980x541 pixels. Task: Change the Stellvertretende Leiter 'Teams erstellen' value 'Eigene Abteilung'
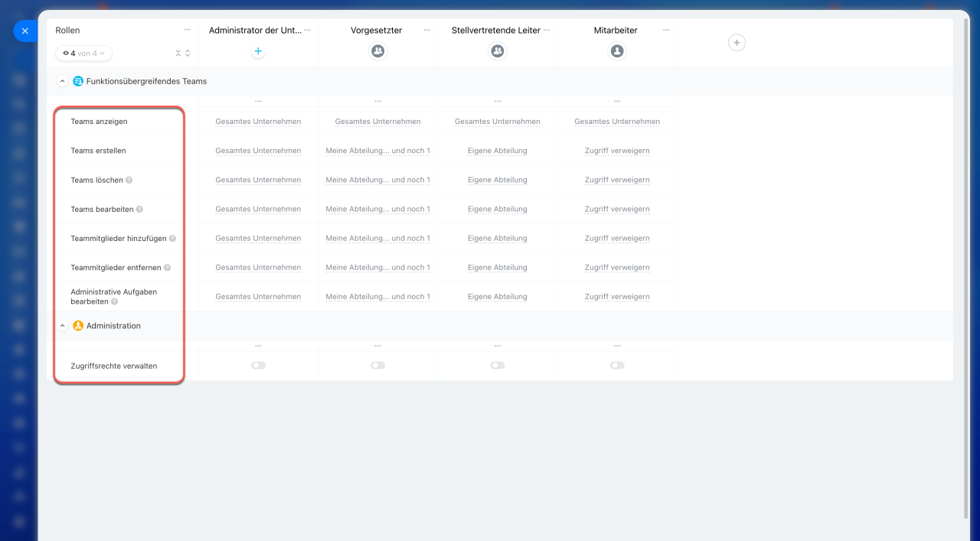click(498, 151)
